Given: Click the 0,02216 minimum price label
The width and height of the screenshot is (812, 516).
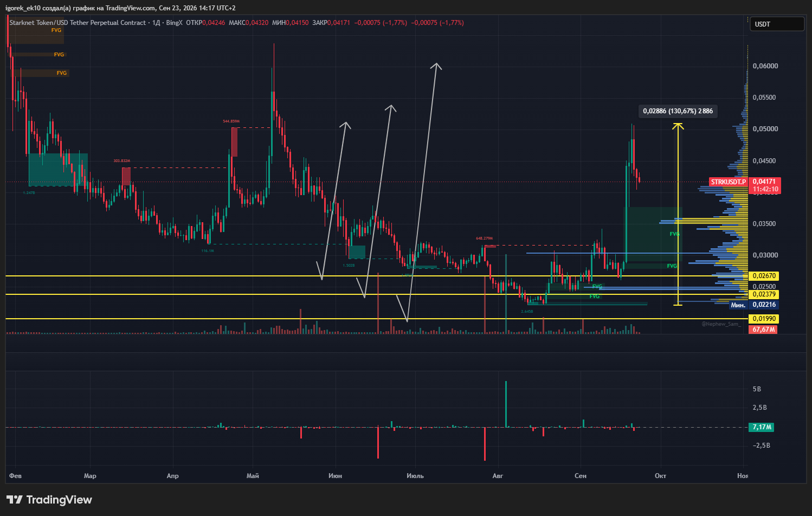Looking at the screenshot, I should coord(764,305).
